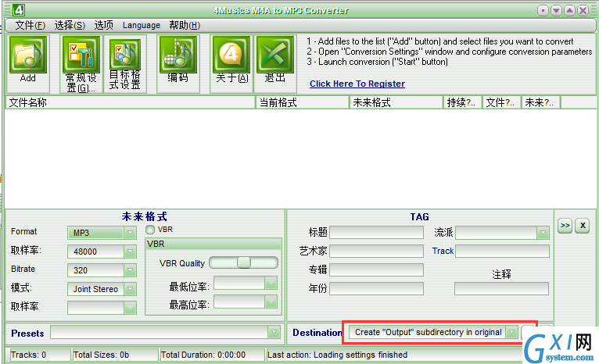Screen dimensions: 599x364
Task: Sort by the 当前格式 column header
Action: 302,102
